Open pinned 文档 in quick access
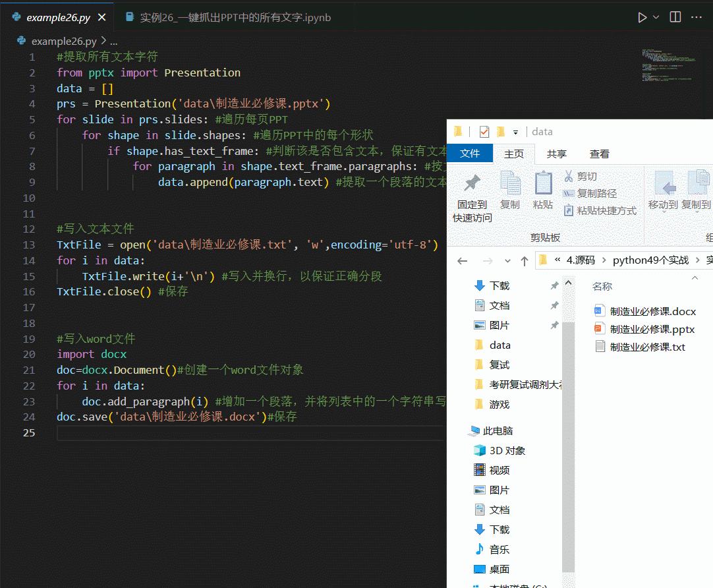 point(499,306)
